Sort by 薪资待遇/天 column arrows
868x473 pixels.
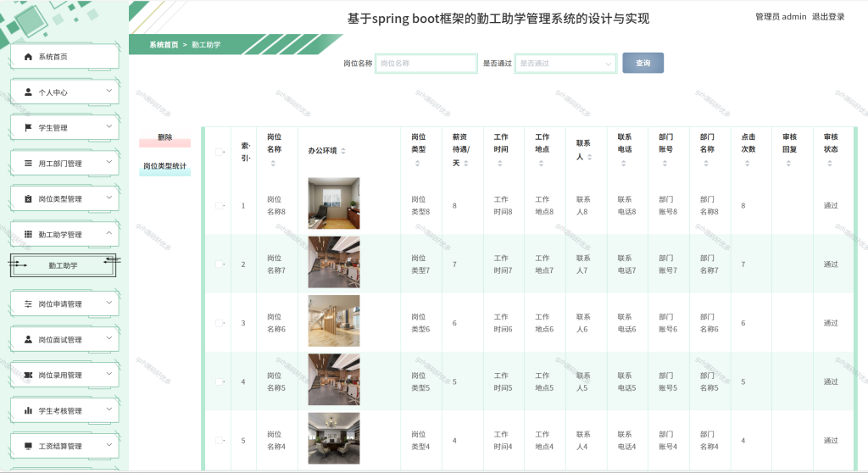[x=466, y=164]
